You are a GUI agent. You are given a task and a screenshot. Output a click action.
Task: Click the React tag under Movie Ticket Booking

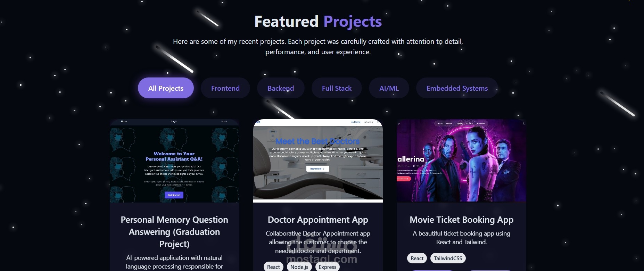coord(417,258)
